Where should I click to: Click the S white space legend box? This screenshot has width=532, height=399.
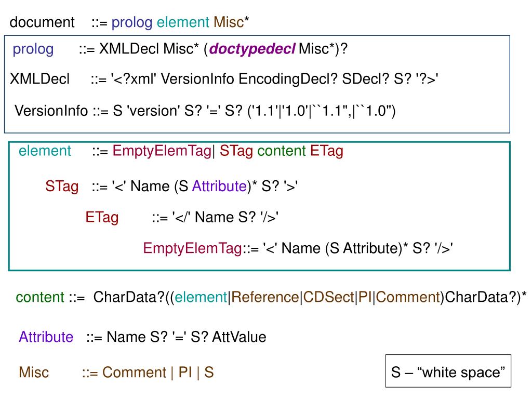pos(448,371)
